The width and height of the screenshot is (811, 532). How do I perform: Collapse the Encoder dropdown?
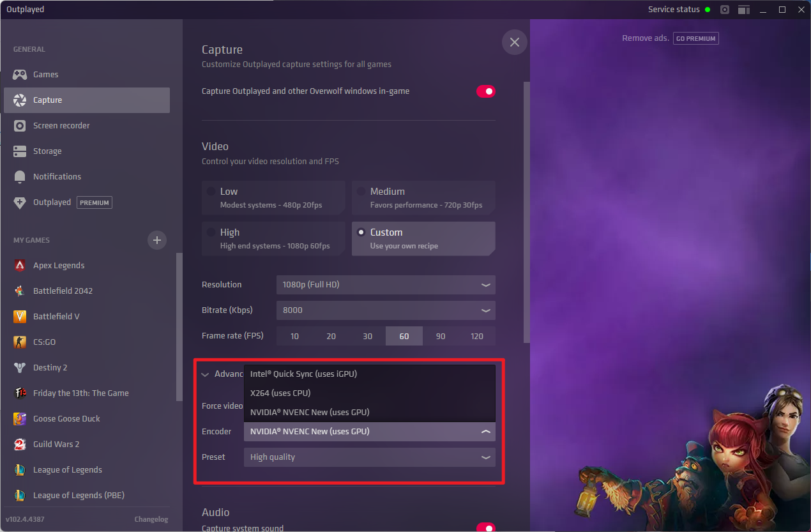tap(370, 432)
